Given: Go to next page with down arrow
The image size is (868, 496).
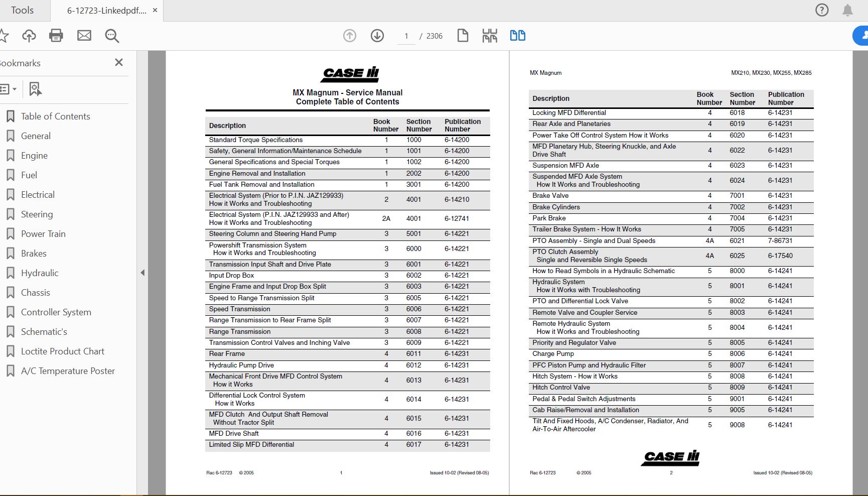Looking at the screenshot, I should pyautogui.click(x=376, y=36).
